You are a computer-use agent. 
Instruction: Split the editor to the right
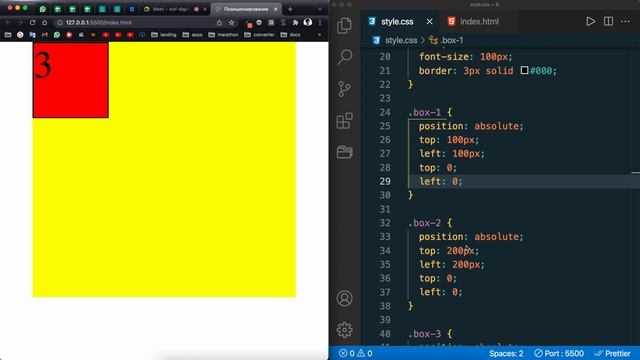(608, 21)
